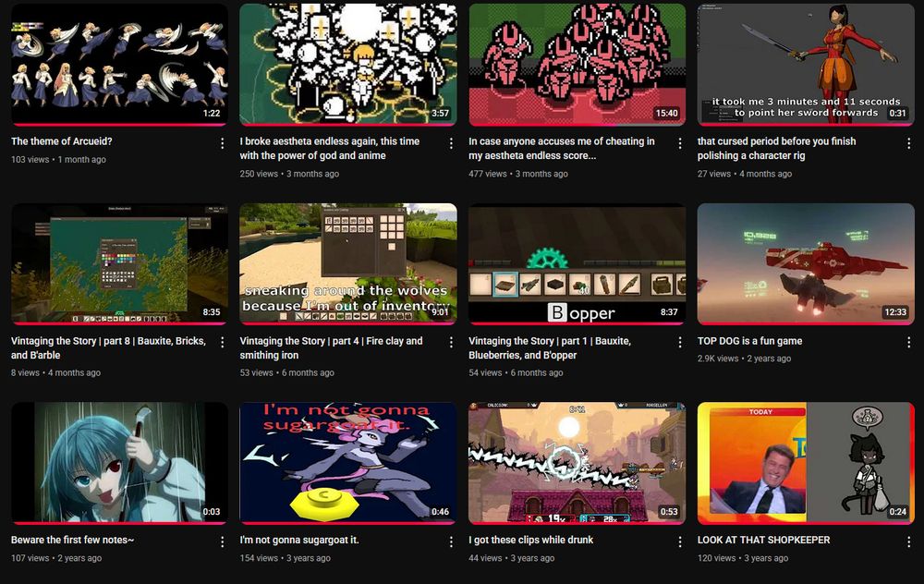Open options menu for 'that cursed period' character rig video

[x=908, y=143]
